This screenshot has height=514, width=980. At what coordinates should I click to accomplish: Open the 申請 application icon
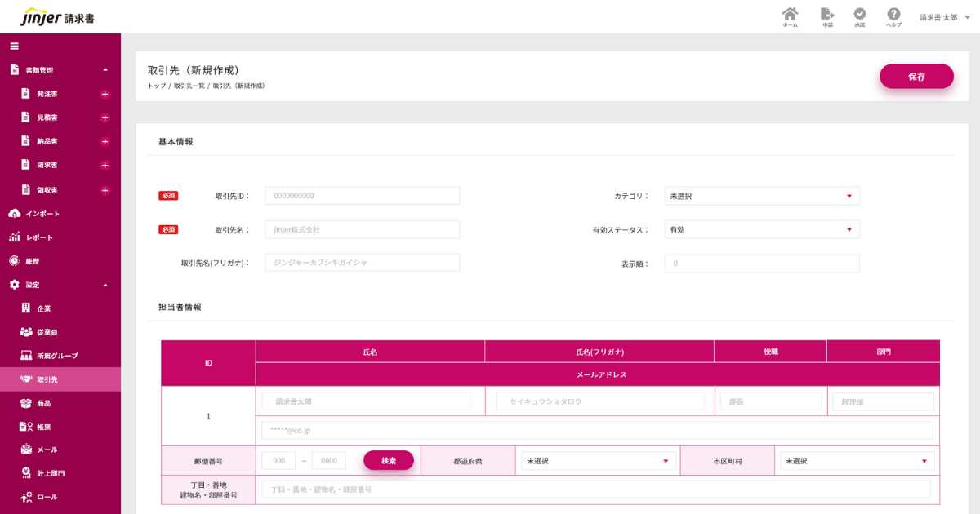(827, 16)
